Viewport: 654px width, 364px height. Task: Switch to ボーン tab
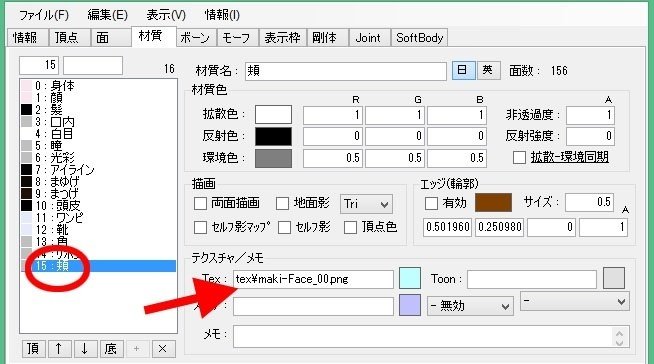(196, 38)
